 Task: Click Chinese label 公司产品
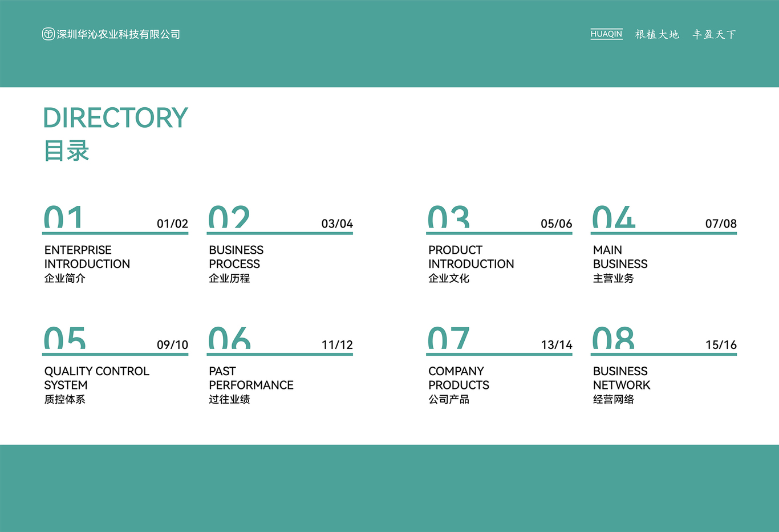[x=449, y=399]
